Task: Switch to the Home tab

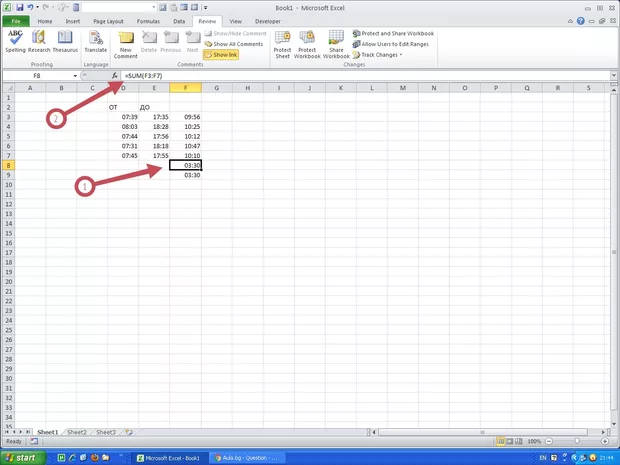Action: pos(45,21)
